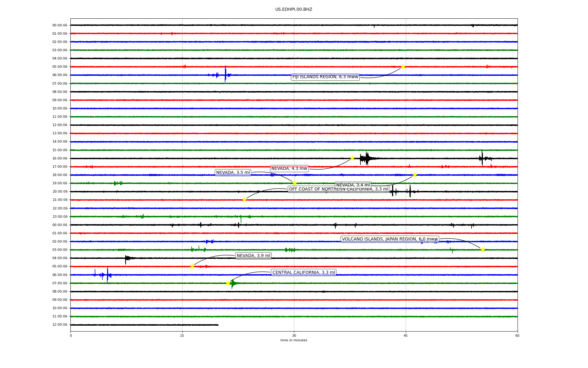
Task: Click the 16:00:06 time row label
Action: (x=60, y=159)
